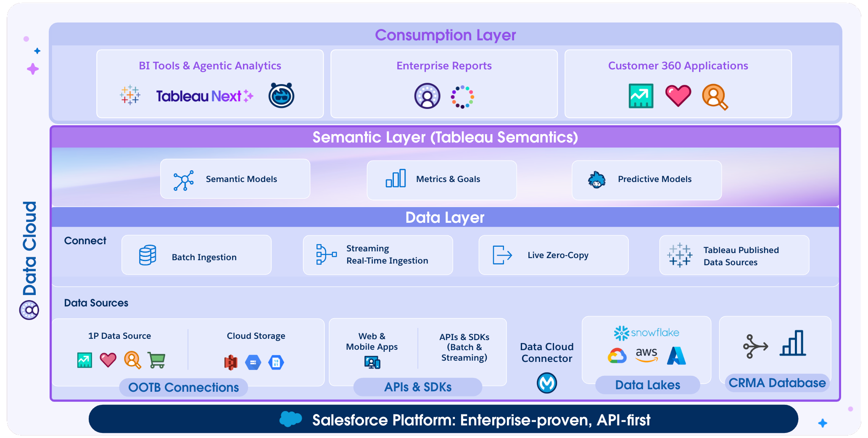Viewport: 868px width, 438px height.
Task: Select the Predictive Models card
Action: pyautogui.click(x=646, y=179)
